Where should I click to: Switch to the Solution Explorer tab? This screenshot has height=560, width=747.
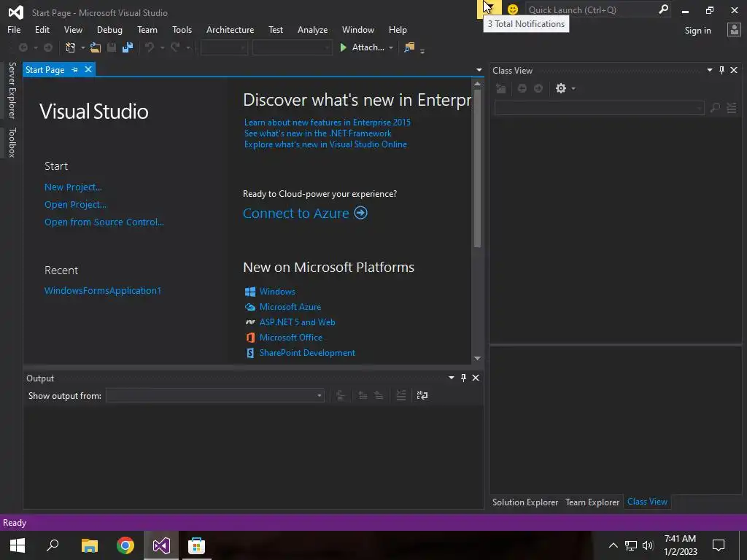525,502
